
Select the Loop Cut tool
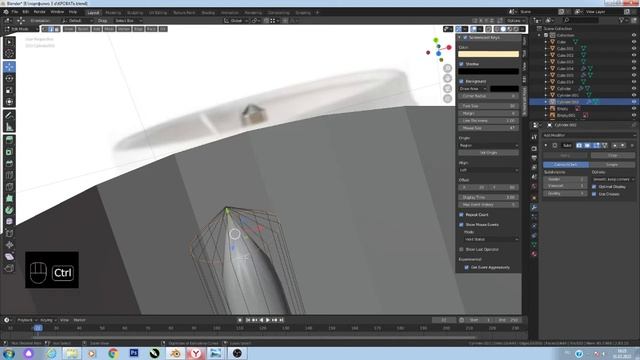(9, 176)
